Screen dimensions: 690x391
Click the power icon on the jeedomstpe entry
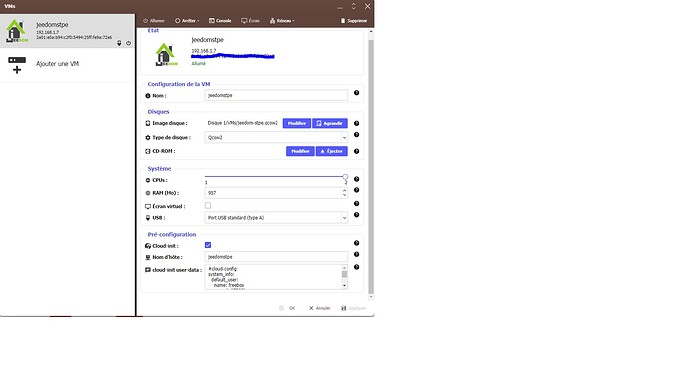coord(128,43)
